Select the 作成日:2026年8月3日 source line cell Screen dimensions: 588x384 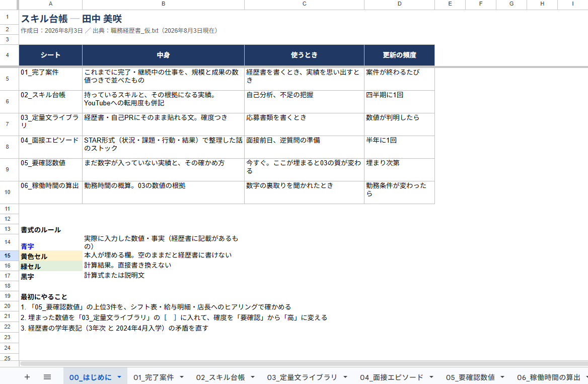click(119, 31)
